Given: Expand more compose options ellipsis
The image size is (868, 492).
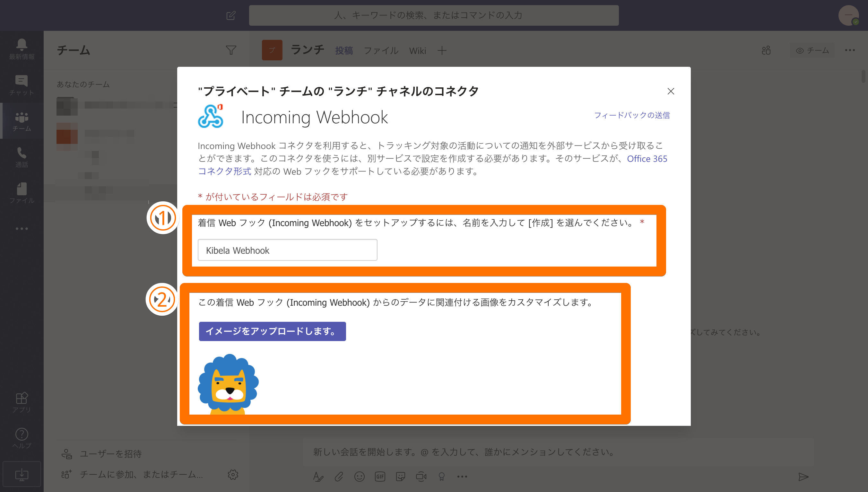Looking at the screenshot, I should click(462, 477).
